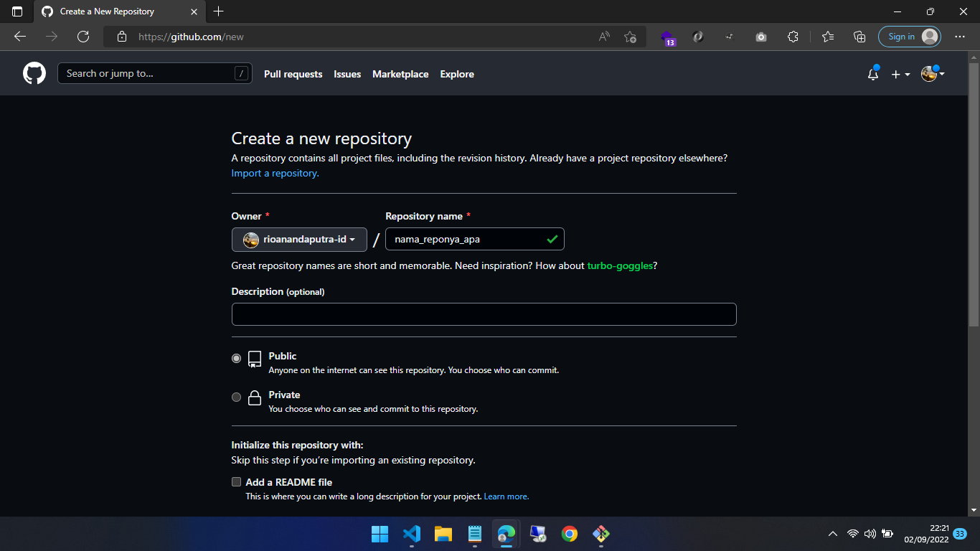Click the Tab actions menu icon
The width and height of the screenshot is (980, 551).
click(x=17, y=11)
